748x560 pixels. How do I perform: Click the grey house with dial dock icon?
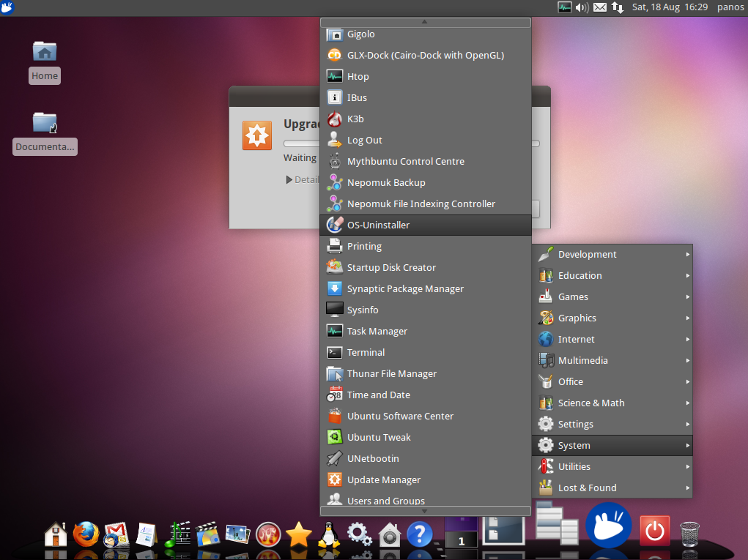tap(390, 534)
